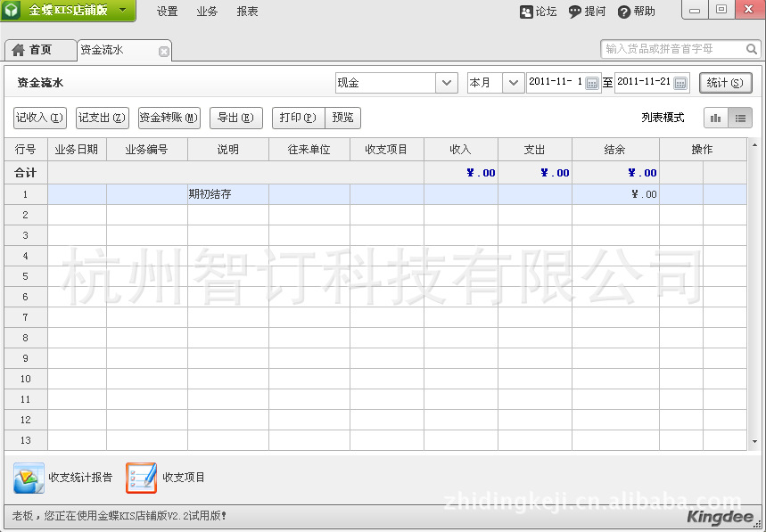The height and width of the screenshot is (532, 766).
Task: Expand the 本月 period dropdown
Action: 514,83
